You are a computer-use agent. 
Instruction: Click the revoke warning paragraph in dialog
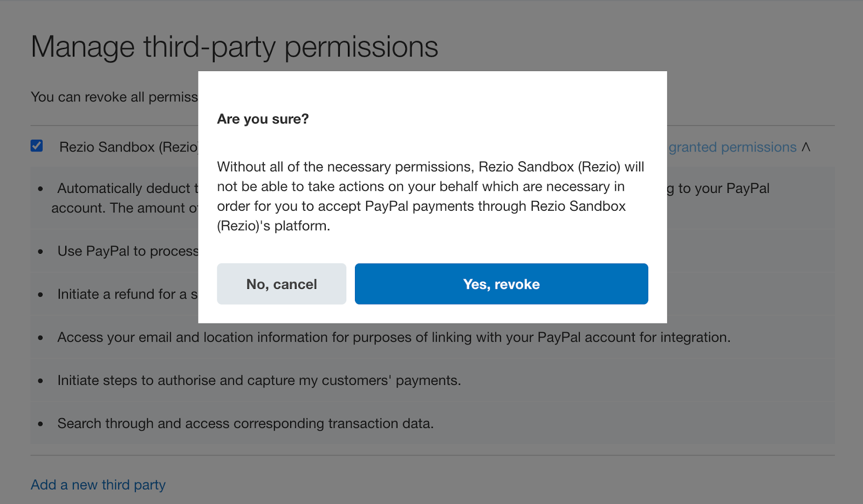click(x=430, y=196)
